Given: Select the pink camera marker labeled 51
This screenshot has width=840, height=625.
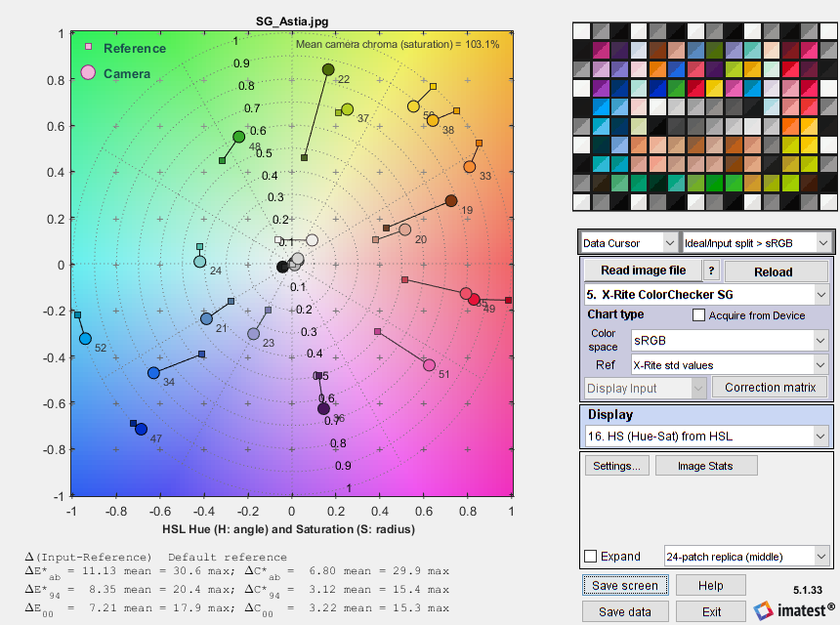Looking at the screenshot, I should tap(429, 365).
